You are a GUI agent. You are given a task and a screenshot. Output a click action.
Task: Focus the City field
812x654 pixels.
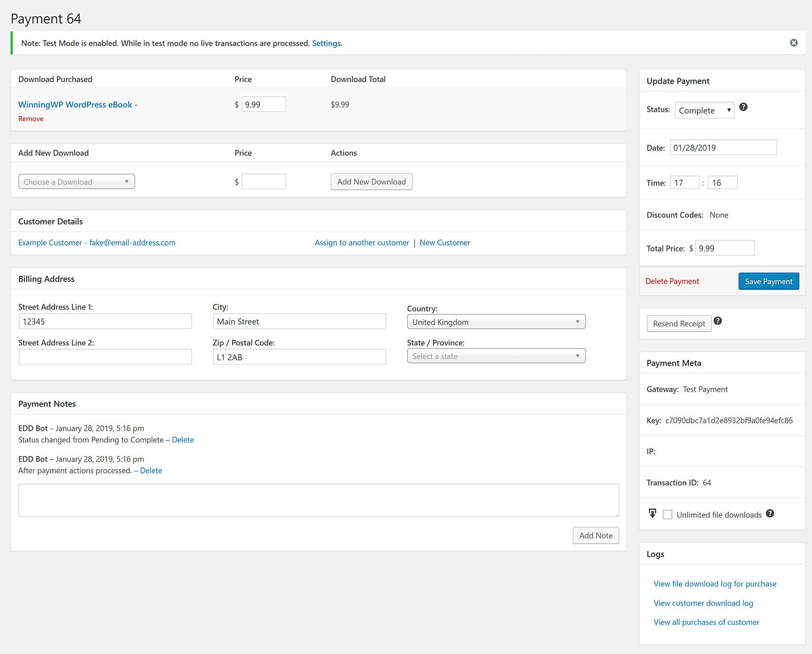[x=299, y=321]
